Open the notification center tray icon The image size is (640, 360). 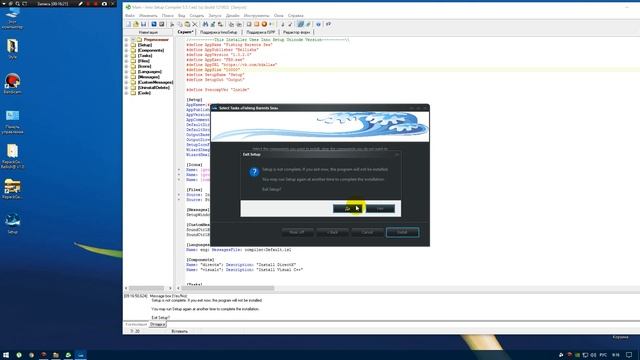pos(629,355)
